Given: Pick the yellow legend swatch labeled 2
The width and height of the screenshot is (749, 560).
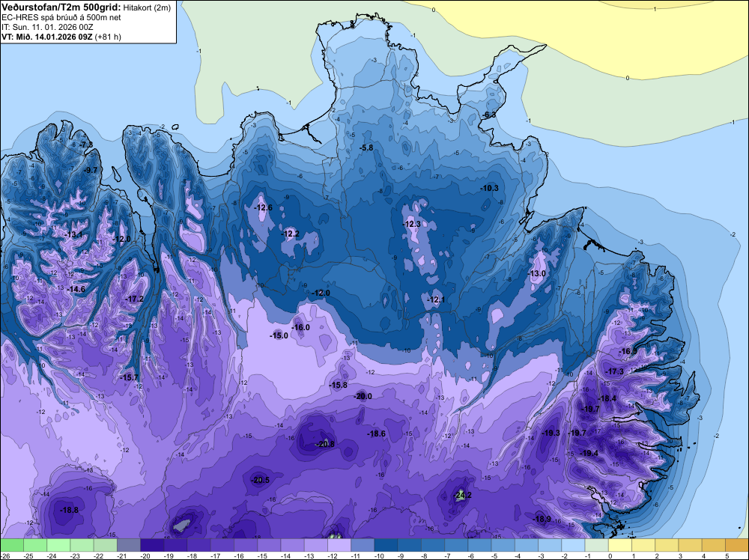Looking at the screenshot, I should coord(667,545).
